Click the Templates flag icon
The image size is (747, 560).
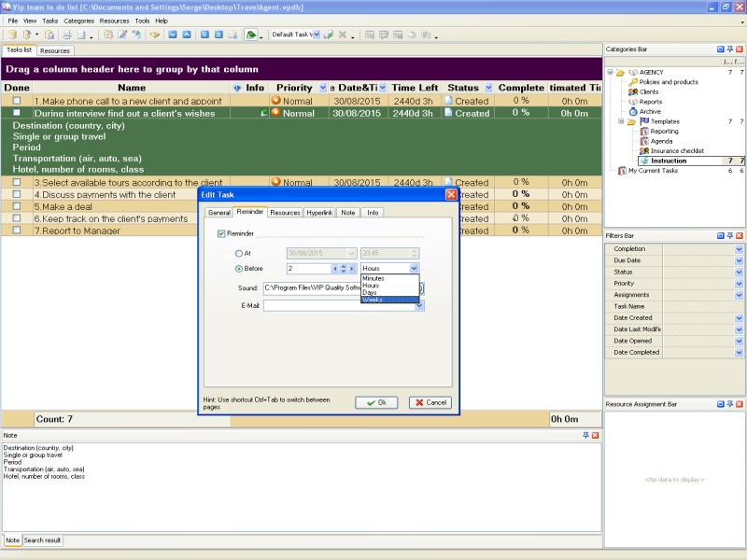click(643, 121)
